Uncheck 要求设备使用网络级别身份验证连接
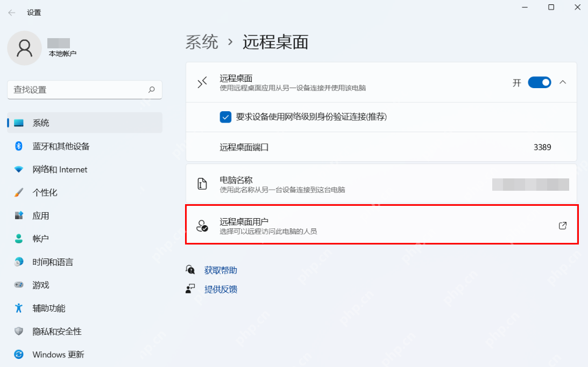Viewport: 588px width, 367px height. click(x=225, y=117)
